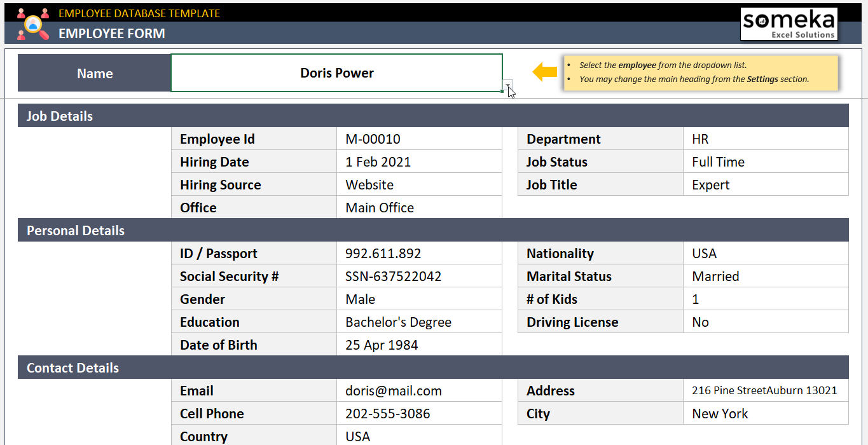868x445 pixels.
Task: Open the employee name dropdown list
Action: click(x=507, y=86)
